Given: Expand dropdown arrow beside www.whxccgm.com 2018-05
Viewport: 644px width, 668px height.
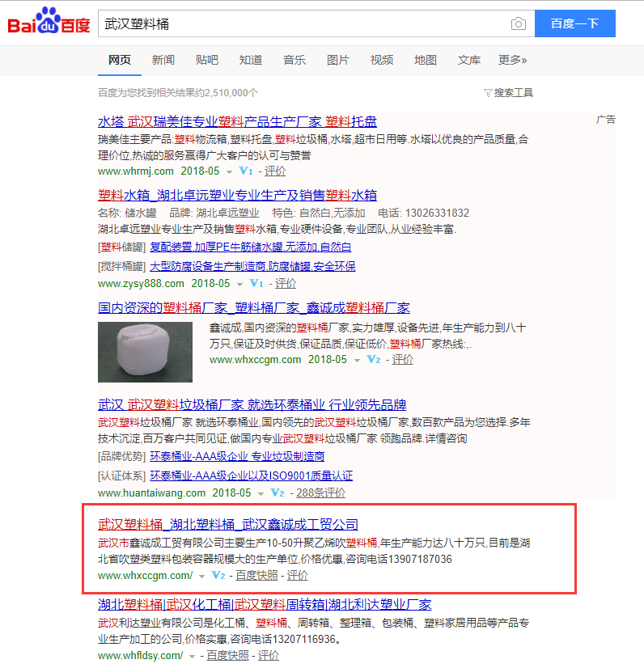Looking at the screenshot, I should tap(357, 361).
